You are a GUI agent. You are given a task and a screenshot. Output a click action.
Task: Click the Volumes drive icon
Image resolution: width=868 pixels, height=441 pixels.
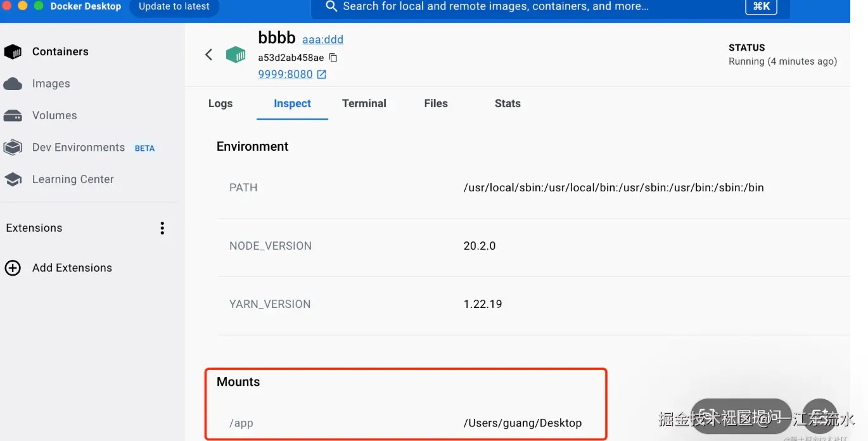(13, 116)
